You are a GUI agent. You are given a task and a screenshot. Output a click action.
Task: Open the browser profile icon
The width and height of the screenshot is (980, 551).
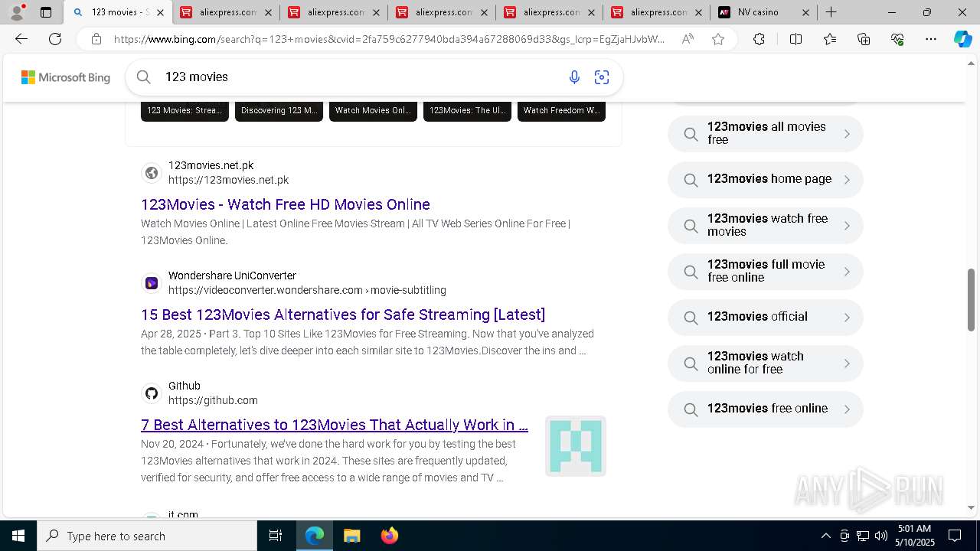click(x=17, y=11)
